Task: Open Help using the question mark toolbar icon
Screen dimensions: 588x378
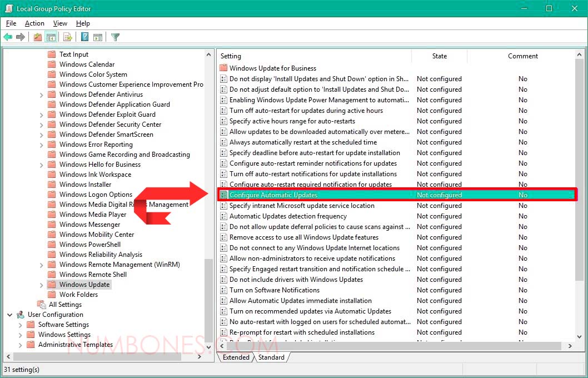Action: [x=83, y=37]
